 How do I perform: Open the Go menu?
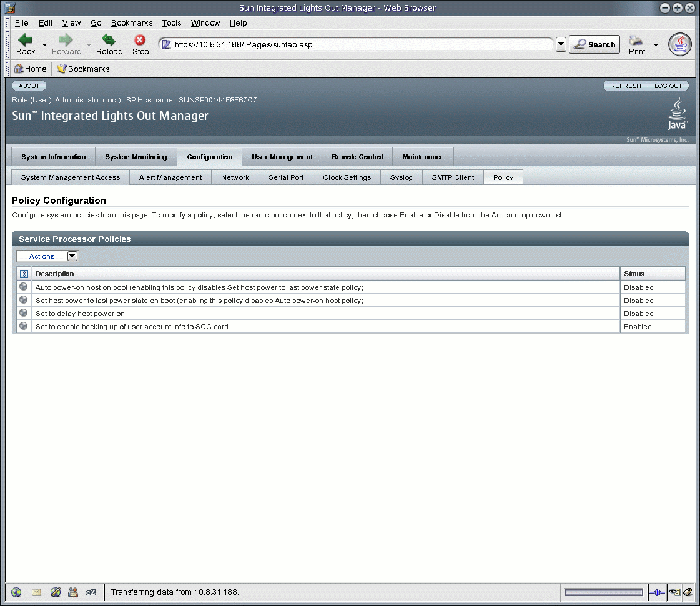96,22
